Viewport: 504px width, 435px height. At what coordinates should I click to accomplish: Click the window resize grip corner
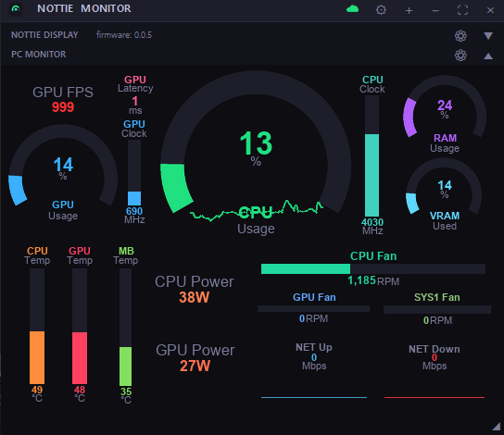click(497, 427)
